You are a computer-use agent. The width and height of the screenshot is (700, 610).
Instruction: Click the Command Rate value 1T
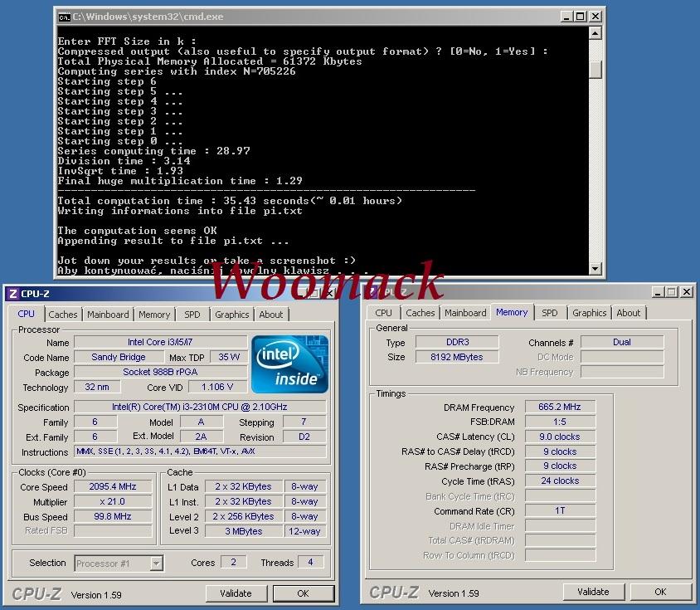(560, 510)
